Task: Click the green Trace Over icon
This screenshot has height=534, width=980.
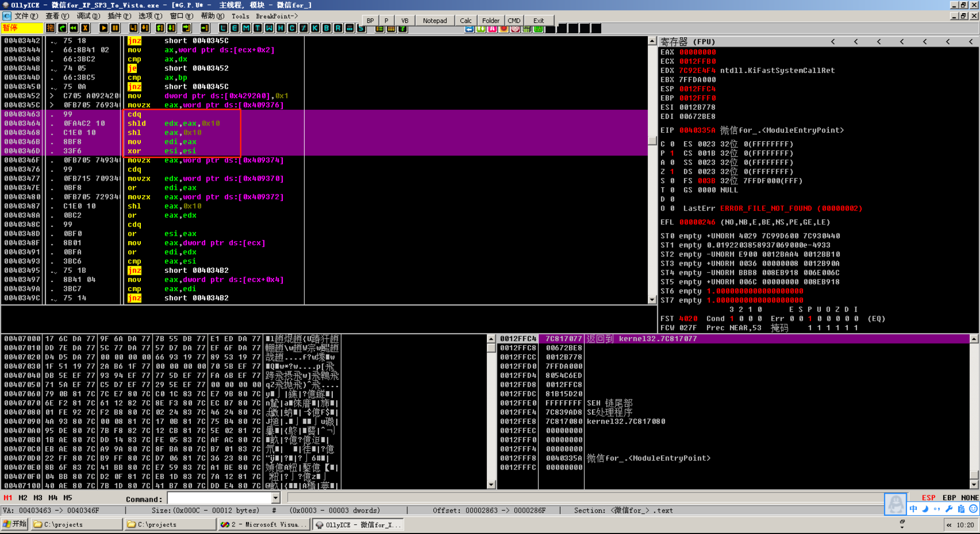Action: [172, 28]
